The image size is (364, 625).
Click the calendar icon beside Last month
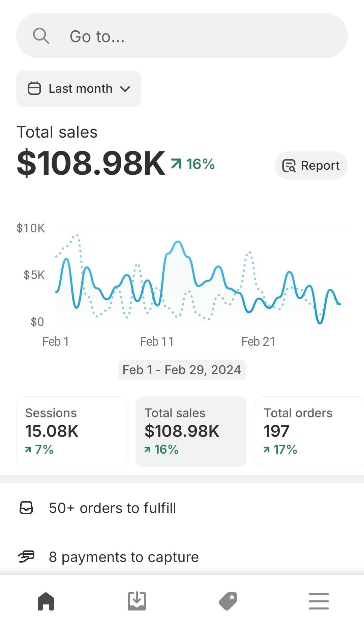(x=34, y=89)
